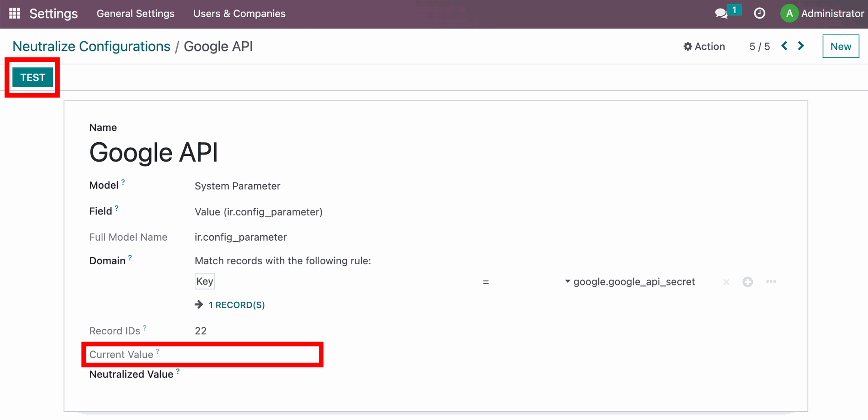Show help tooltip for Domain

(x=130, y=257)
